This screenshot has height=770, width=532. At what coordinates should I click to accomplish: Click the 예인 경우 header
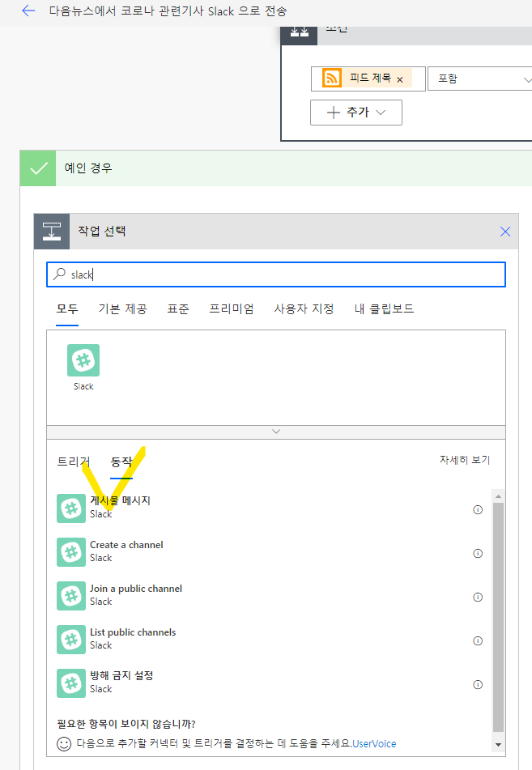(276, 168)
